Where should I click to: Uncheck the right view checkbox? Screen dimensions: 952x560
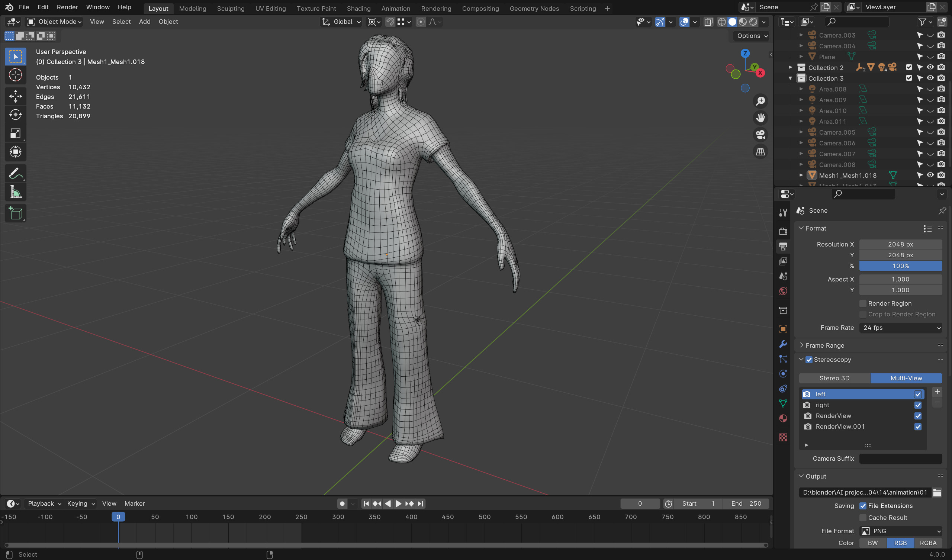tap(918, 405)
